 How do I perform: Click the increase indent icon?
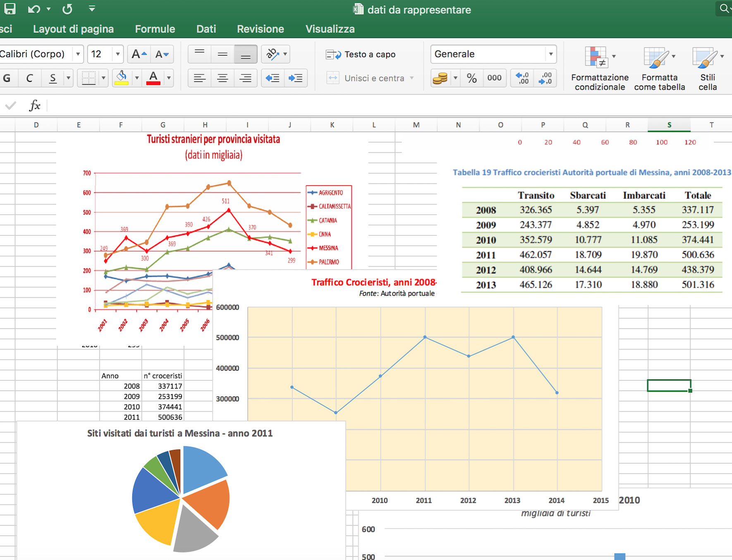point(296,78)
